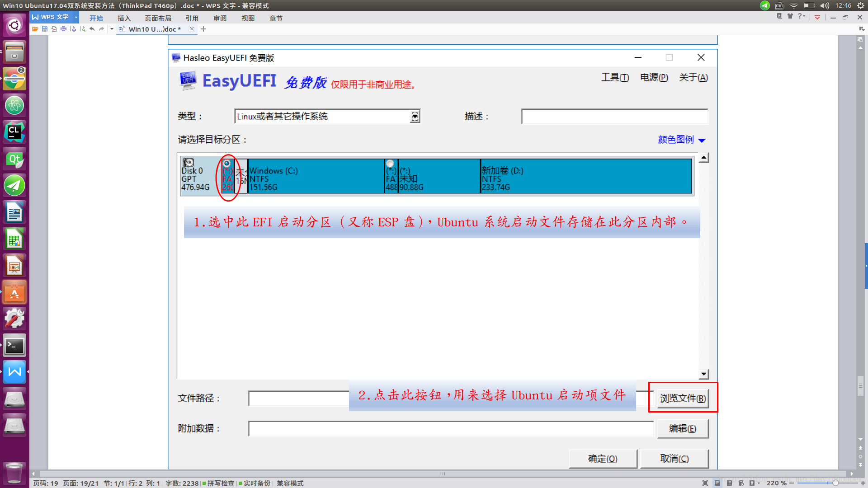Toggle 拼写检查 in the status bar
Viewport: 868px width, 488px height.
point(219,483)
